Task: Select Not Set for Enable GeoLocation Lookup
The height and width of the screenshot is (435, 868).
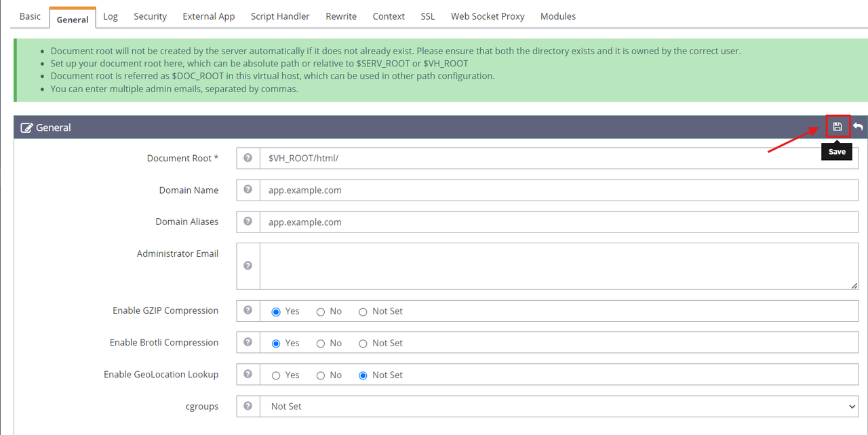Action: point(363,375)
